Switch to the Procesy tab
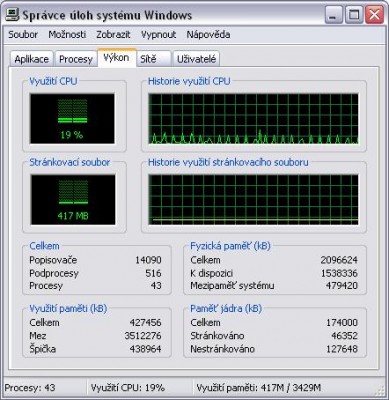Viewport: 389px width, 400px height. coord(76,59)
